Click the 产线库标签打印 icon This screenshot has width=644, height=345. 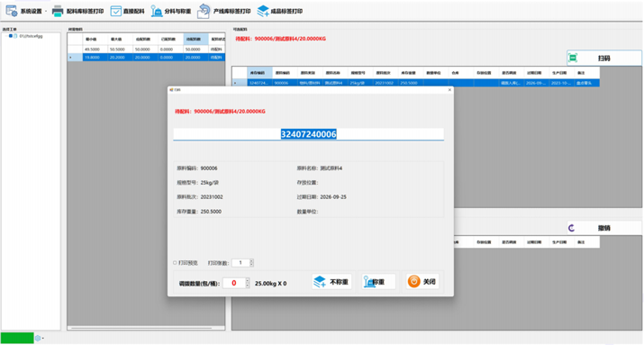tap(204, 11)
